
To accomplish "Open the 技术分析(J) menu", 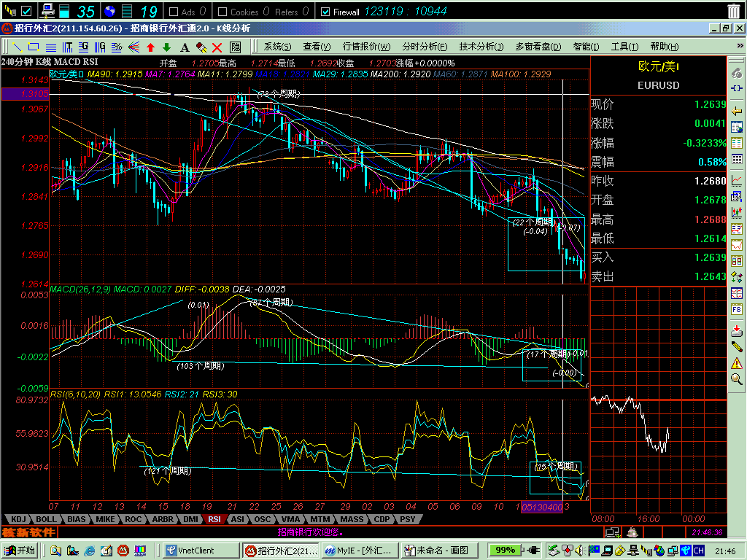I will (x=481, y=47).
